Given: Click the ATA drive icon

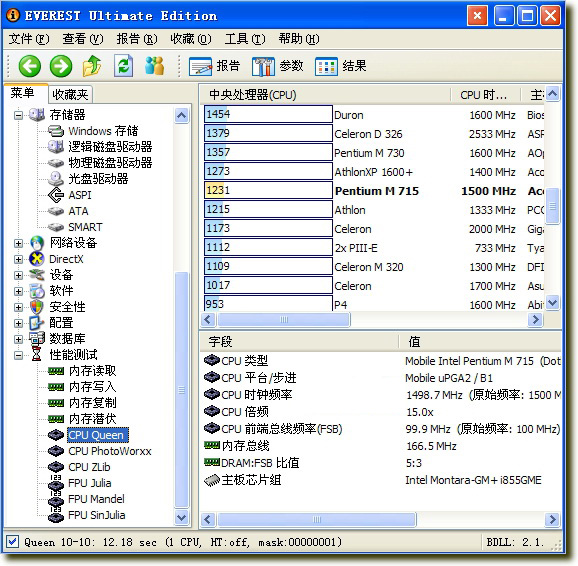Looking at the screenshot, I should click(x=56, y=211).
